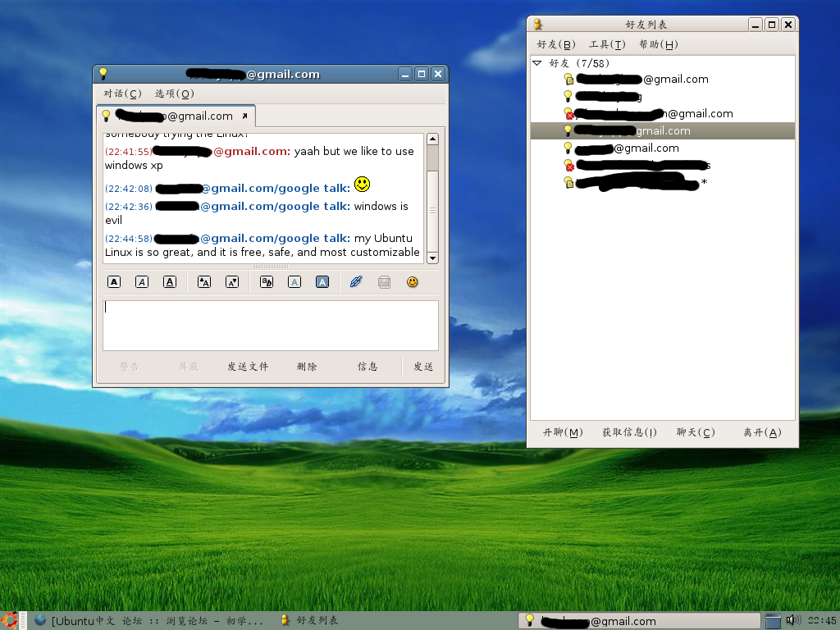Screen dimensions: 840x630
Task: Click the 警告 warn button
Action: point(130,367)
